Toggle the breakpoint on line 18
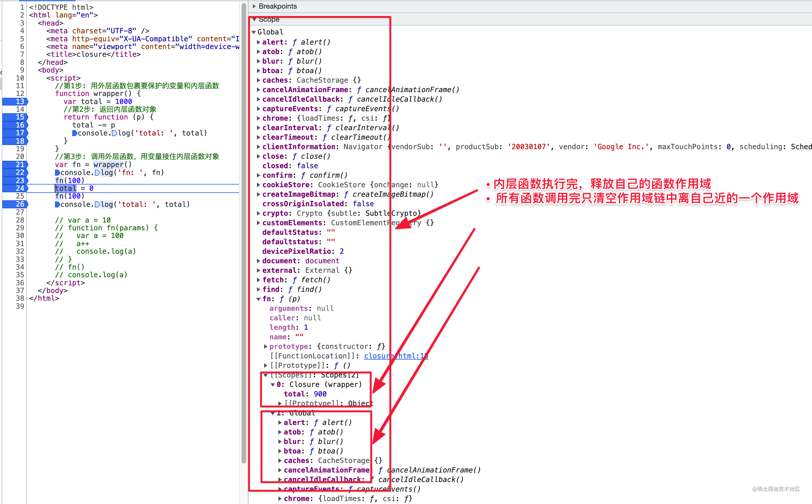Image resolution: width=812 pixels, height=504 pixels. pyautogui.click(x=15, y=141)
